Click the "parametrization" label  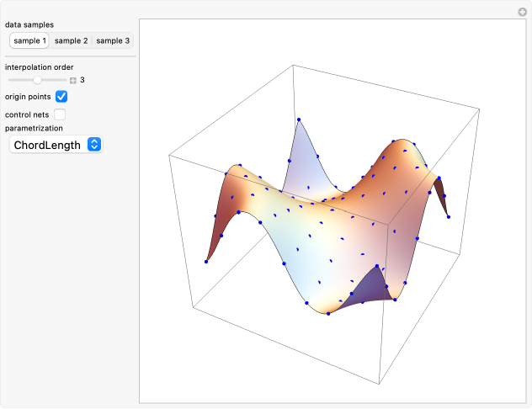(x=34, y=128)
